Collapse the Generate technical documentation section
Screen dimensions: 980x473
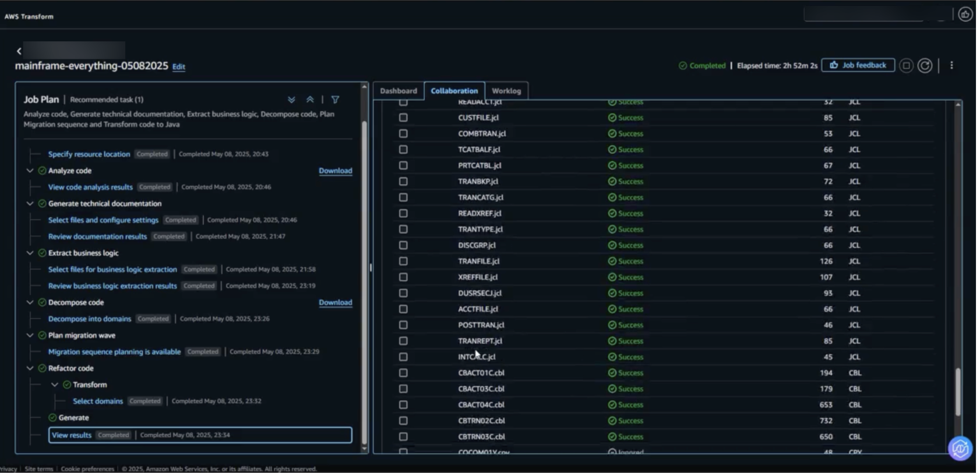pyautogui.click(x=30, y=203)
